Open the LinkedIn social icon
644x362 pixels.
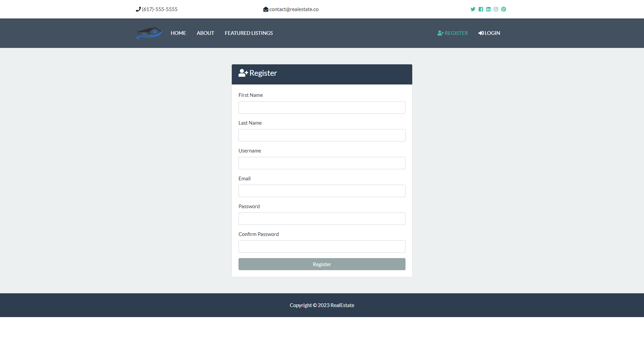tap(488, 9)
